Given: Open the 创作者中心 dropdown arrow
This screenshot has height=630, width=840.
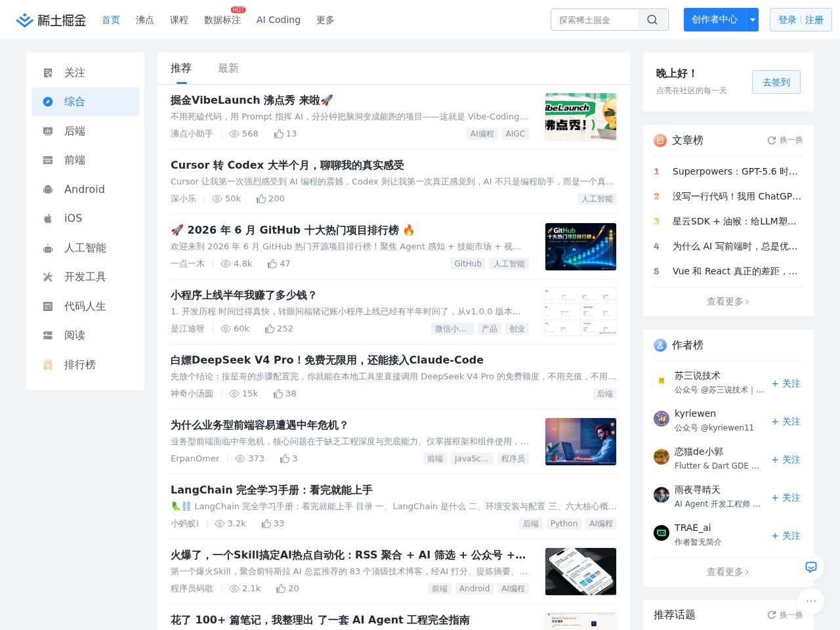Looking at the screenshot, I should [x=753, y=20].
